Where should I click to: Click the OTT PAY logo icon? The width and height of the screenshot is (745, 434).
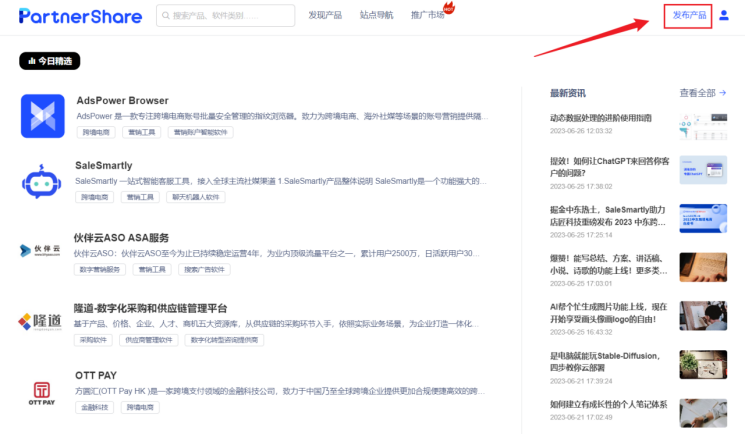coord(42,393)
